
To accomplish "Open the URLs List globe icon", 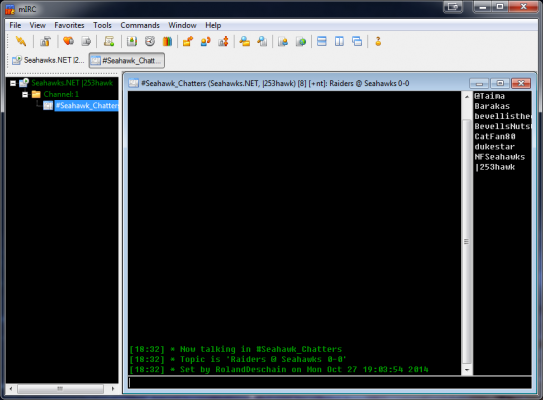I will pos(301,42).
